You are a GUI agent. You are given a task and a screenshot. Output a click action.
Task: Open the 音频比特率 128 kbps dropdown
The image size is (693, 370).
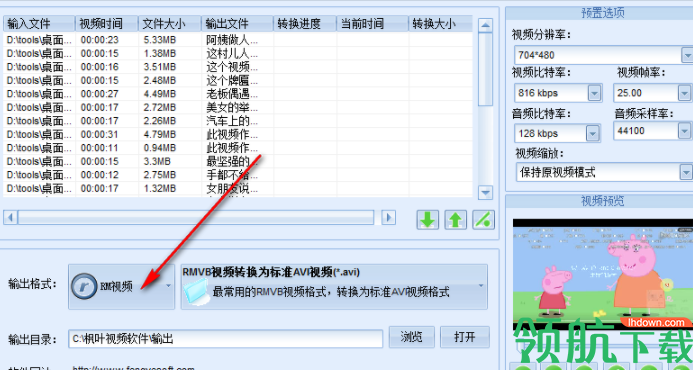pyautogui.click(x=592, y=133)
